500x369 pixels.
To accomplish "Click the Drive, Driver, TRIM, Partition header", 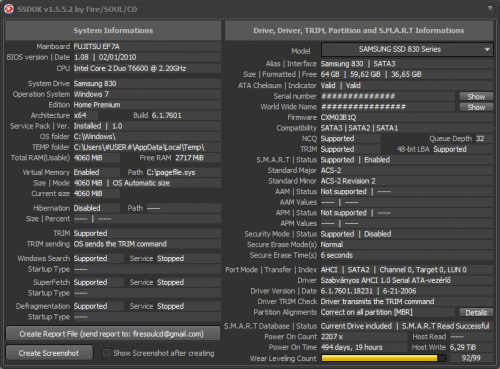I will point(359,31).
